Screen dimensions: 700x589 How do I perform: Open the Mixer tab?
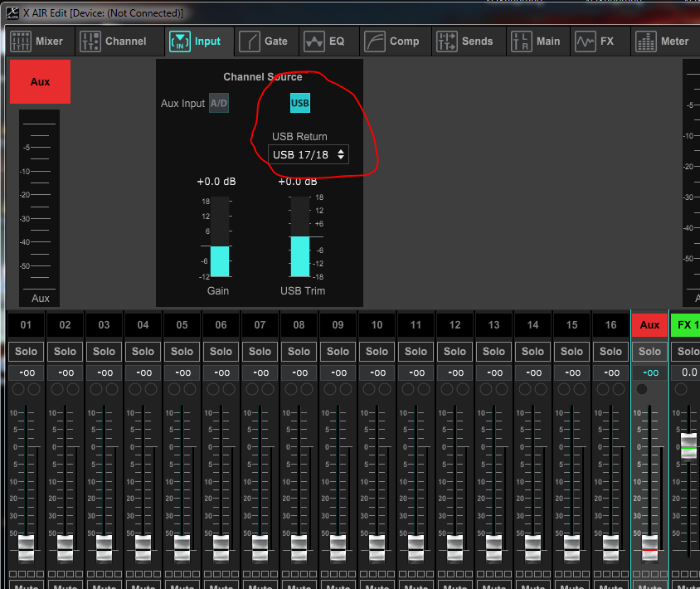[x=40, y=41]
